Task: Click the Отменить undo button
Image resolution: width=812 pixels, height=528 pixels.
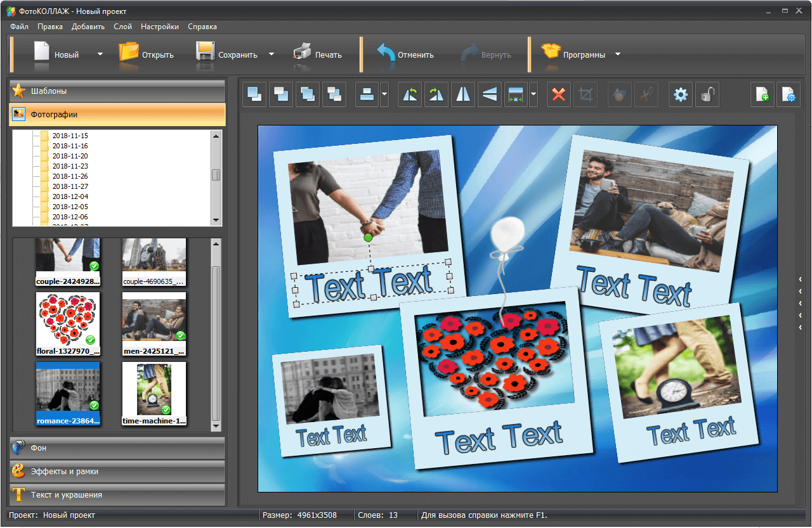Action: [405, 55]
